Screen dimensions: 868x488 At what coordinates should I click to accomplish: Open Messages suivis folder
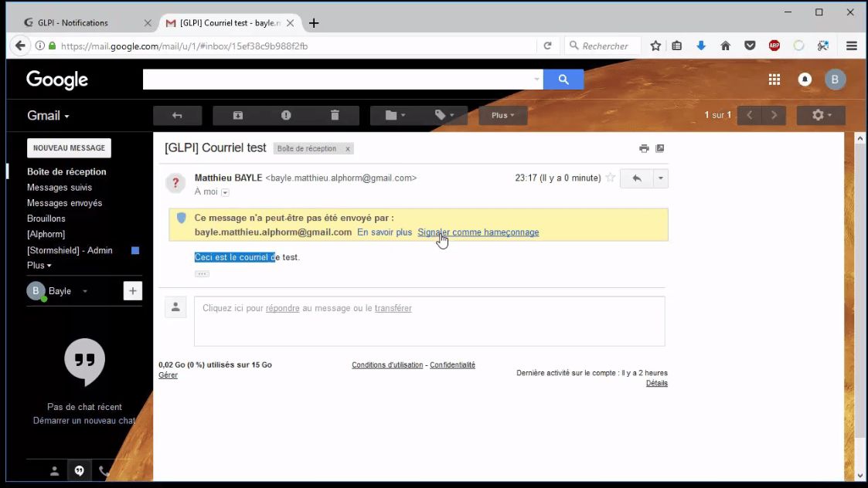[x=60, y=188]
